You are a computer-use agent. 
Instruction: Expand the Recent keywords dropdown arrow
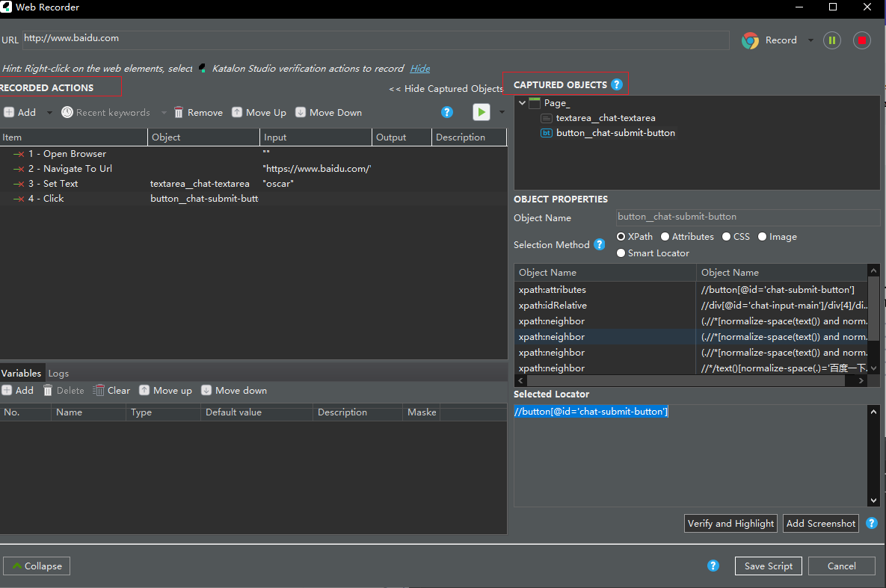click(164, 112)
